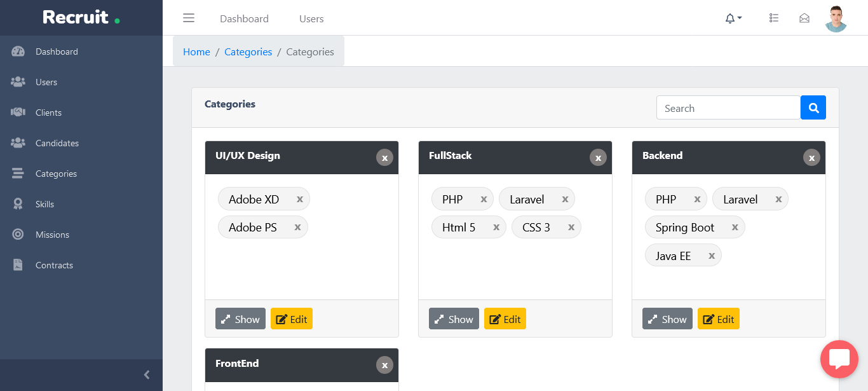Open the envelope messages icon

coord(804,18)
